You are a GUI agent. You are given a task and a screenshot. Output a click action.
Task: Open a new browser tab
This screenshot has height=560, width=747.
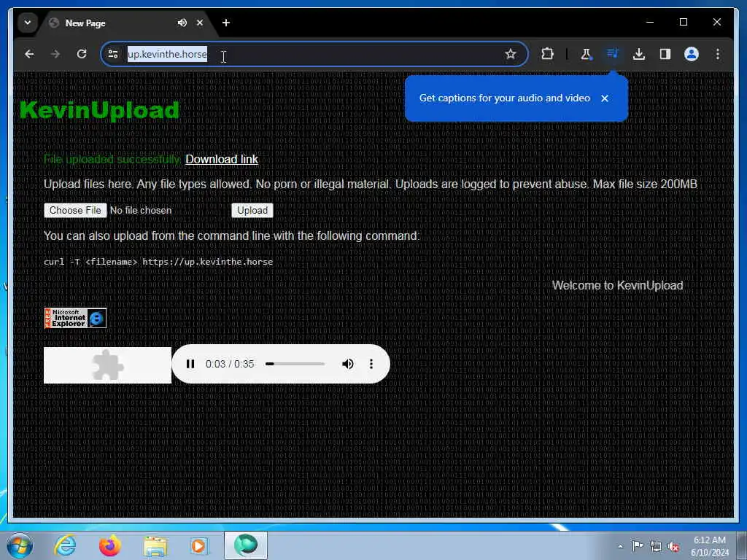click(226, 23)
